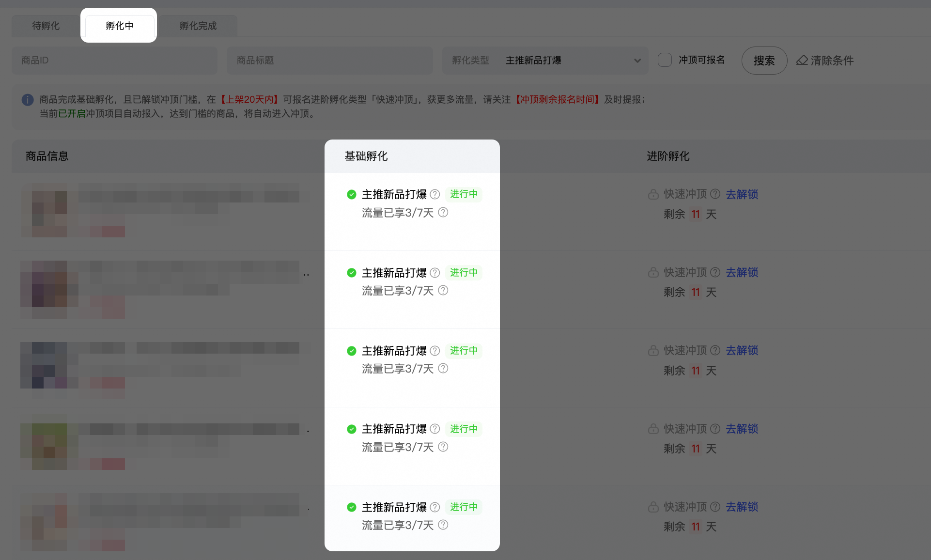Click the 进行中 status badge in second row
931x560 pixels.
464,273
